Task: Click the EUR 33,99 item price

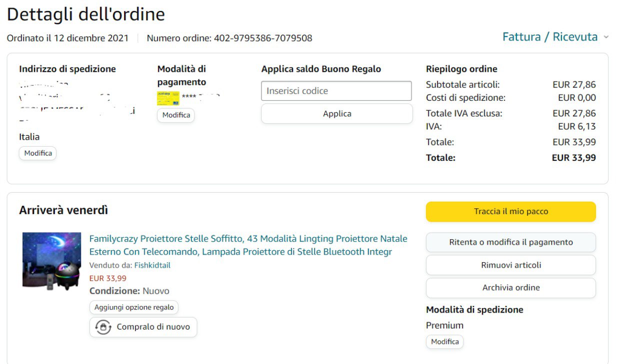Action: point(108,279)
